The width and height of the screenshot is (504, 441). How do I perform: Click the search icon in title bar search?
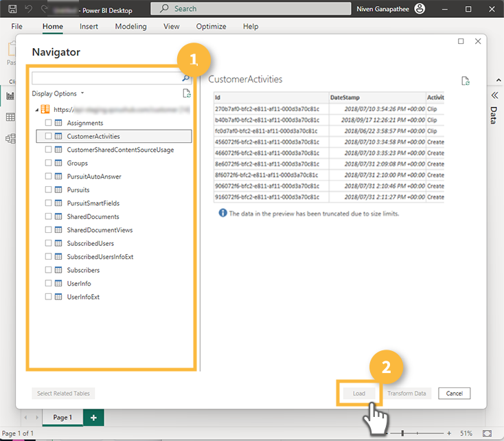coord(164,8)
